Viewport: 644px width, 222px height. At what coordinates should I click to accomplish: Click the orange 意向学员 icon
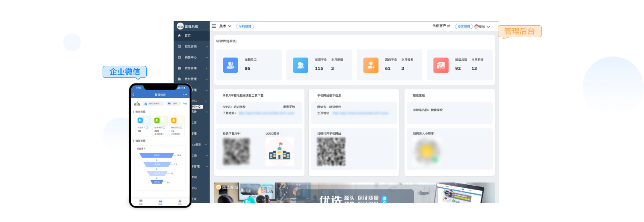pos(371,65)
